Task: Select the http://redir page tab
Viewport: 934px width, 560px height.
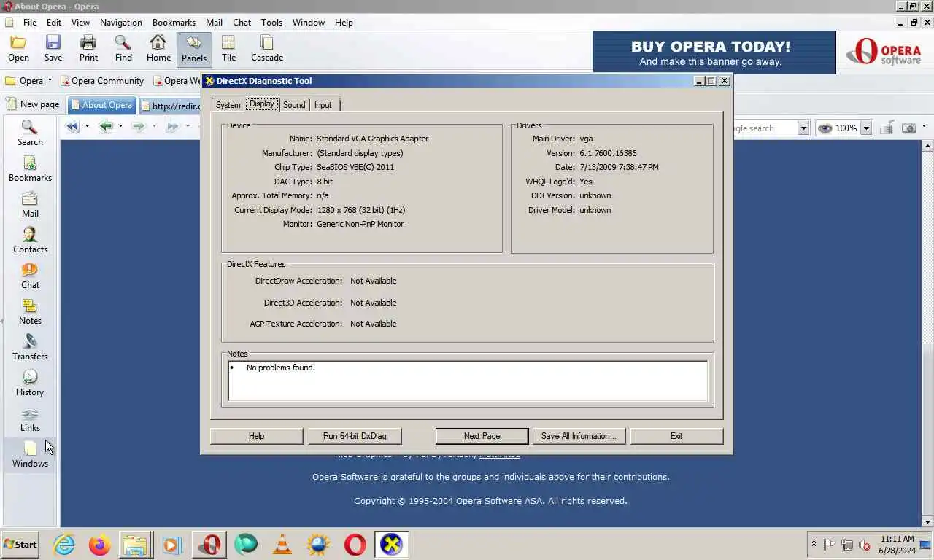Action: pos(171,106)
